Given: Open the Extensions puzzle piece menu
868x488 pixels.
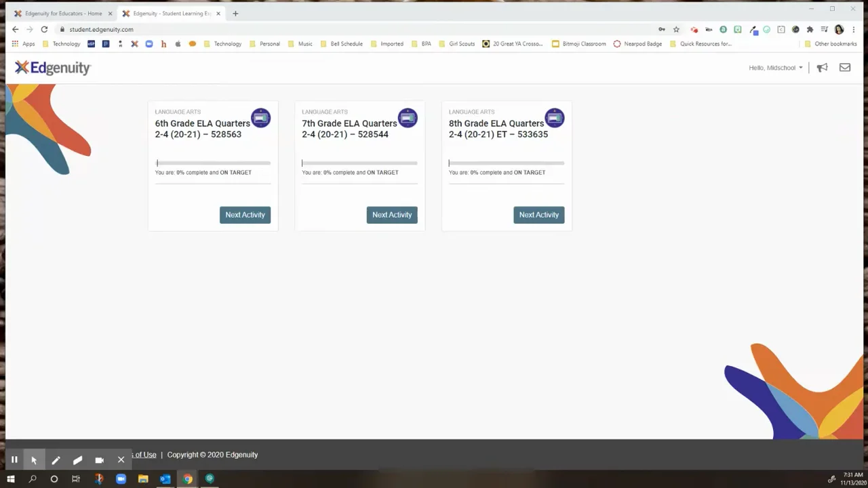Looking at the screenshot, I should 810,29.
